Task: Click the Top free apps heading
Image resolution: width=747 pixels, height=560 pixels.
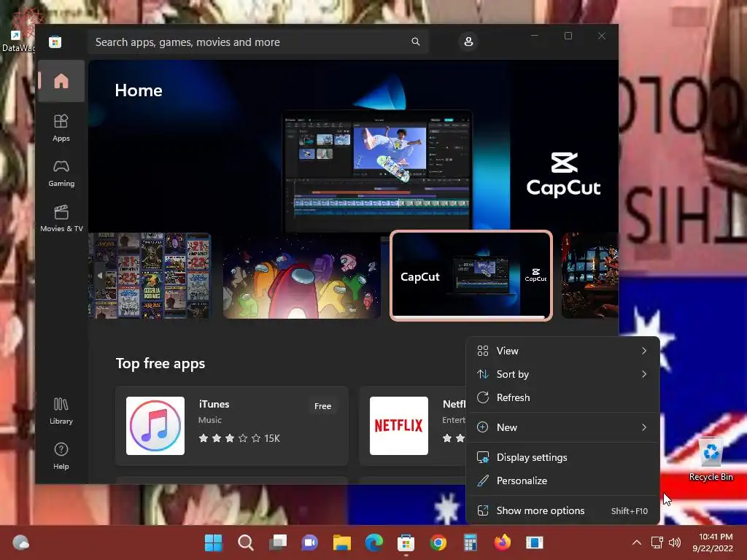Action: [160, 364]
